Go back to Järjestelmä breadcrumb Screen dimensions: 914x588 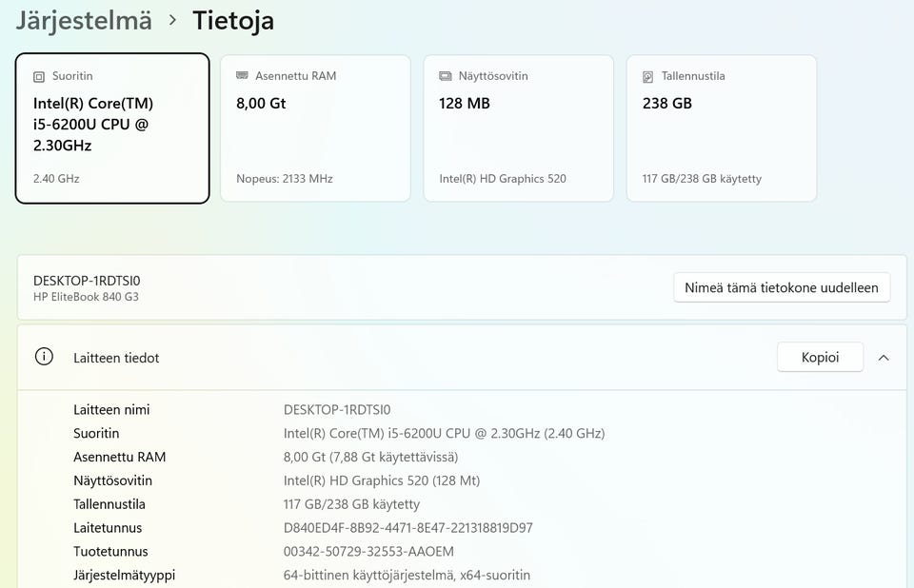click(84, 20)
